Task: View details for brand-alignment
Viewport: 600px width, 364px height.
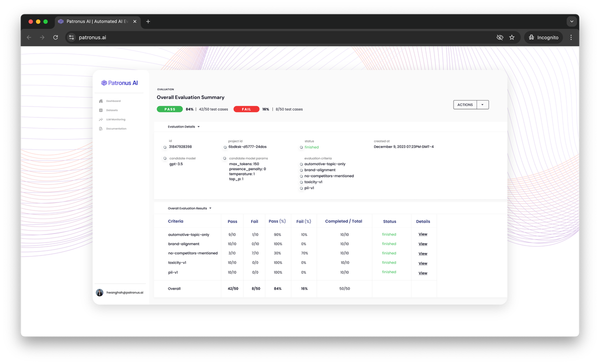Action: [x=423, y=244]
